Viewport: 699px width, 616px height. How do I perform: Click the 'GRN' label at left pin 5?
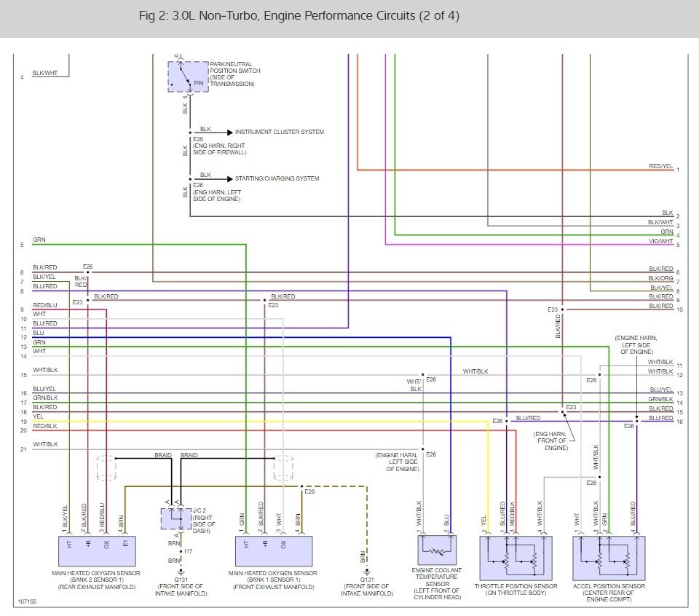pos(39,240)
